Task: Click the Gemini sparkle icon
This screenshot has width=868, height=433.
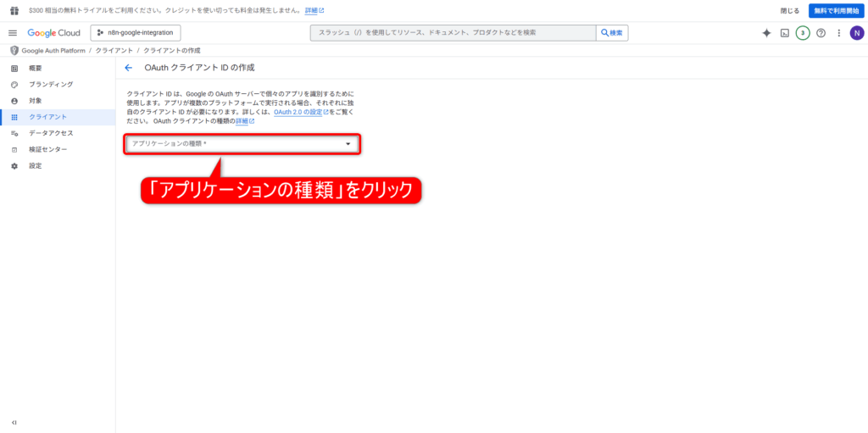Action: click(x=766, y=33)
